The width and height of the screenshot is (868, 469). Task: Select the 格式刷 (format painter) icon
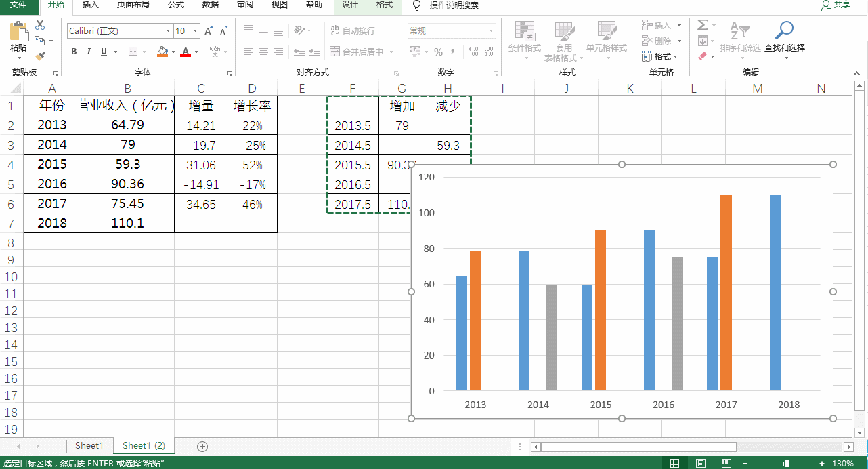tap(39, 56)
